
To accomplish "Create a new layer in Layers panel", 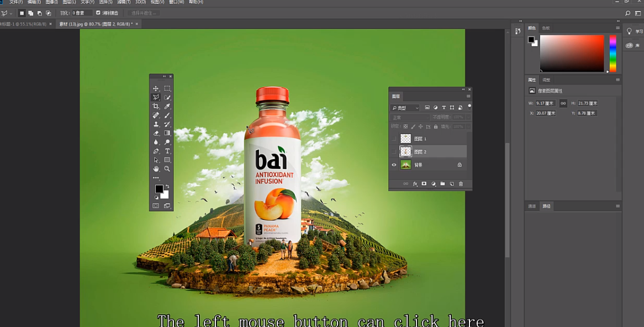I will [451, 184].
